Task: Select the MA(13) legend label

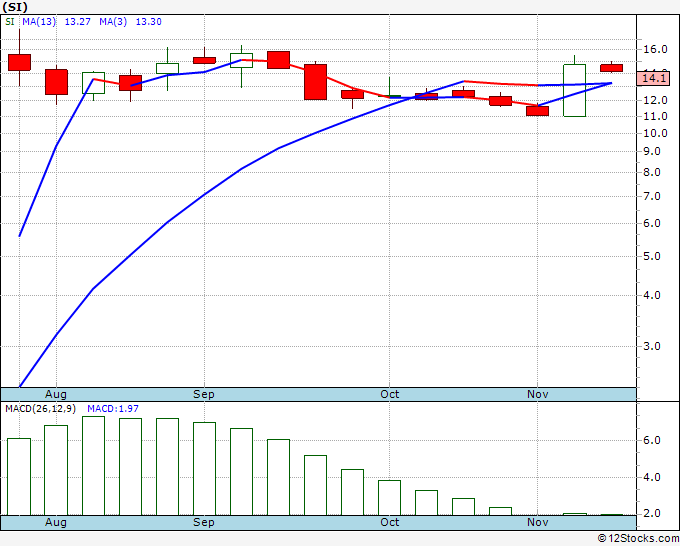Action: click(39, 22)
